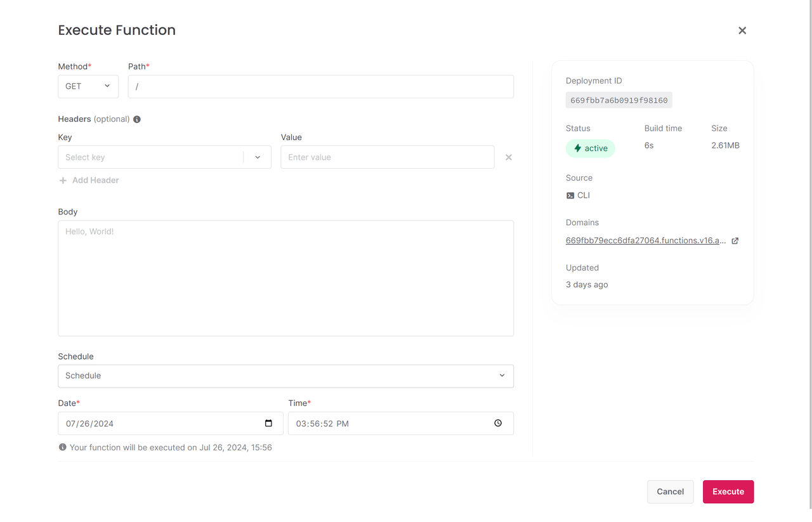812x522 pixels.
Task: Open the clock time picker icon
Action: (498, 423)
